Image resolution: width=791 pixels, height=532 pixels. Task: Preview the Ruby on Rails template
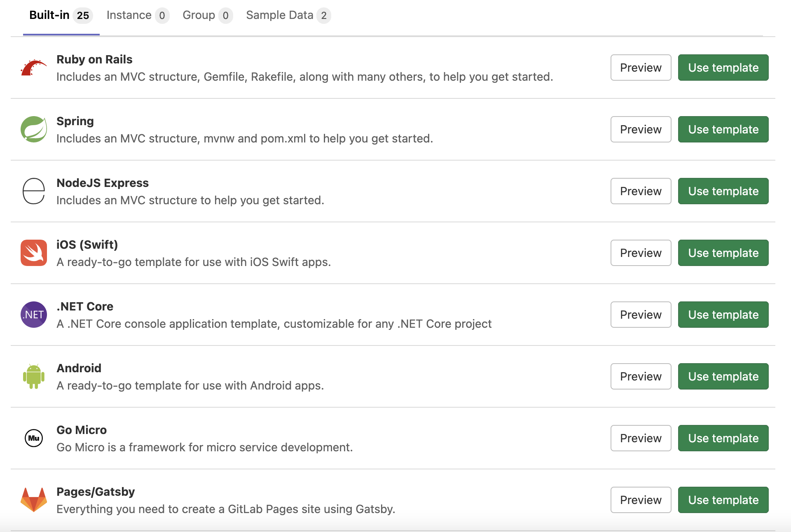click(640, 68)
